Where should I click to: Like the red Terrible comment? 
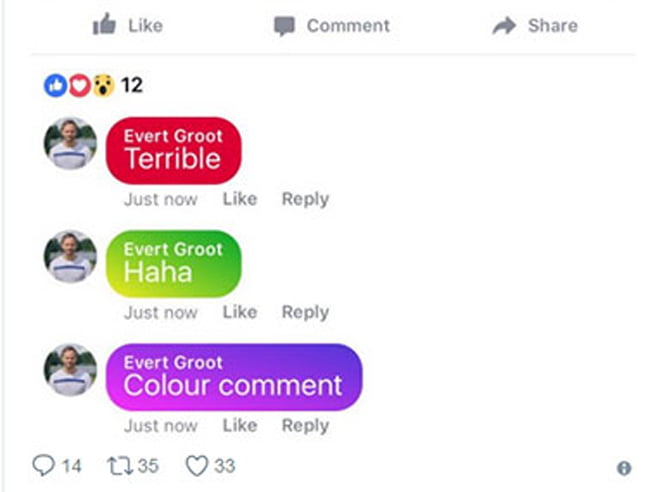pyautogui.click(x=239, y=199)
